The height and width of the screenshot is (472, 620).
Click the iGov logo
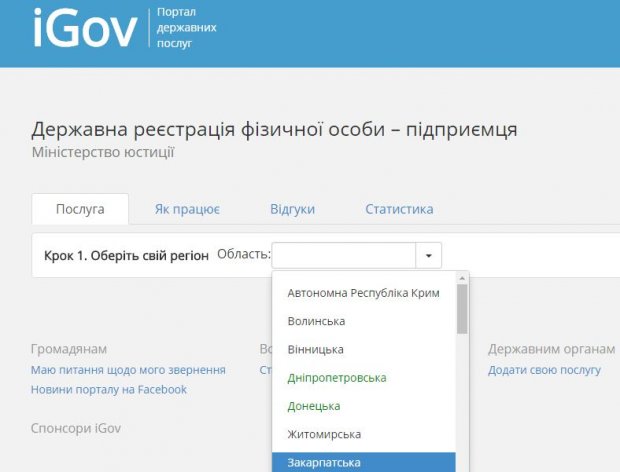83,30
